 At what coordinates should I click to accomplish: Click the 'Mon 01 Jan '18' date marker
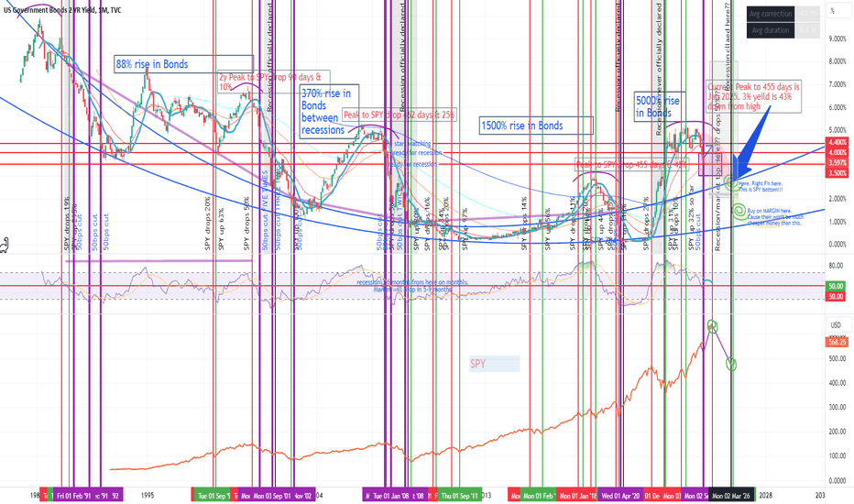tap(578, 496)
